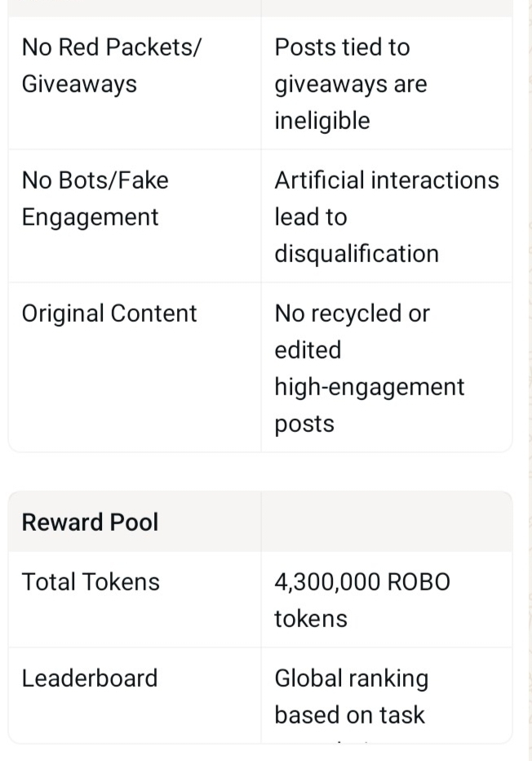
Task: Click the 'high-engagement' text line
Action: point(369,387)
